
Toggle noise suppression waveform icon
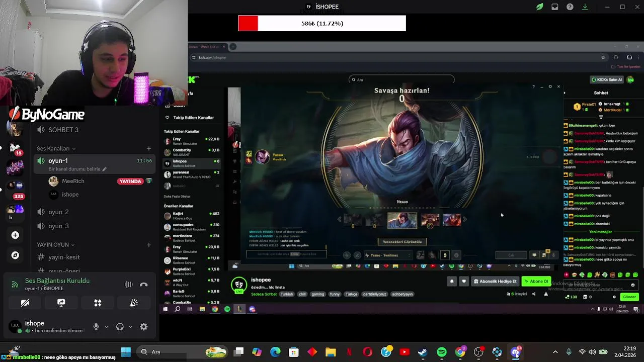click(x=129, y=285)
